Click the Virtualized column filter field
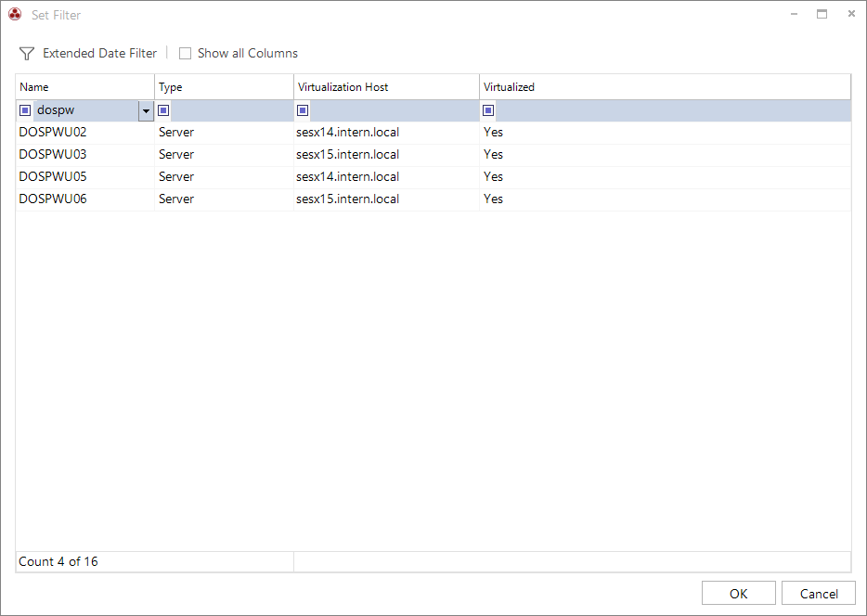 point(672,110)
